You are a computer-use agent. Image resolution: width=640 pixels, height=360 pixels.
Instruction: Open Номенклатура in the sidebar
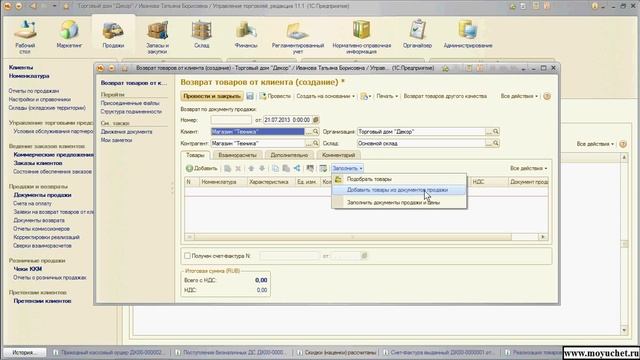[x=29, y=76]
